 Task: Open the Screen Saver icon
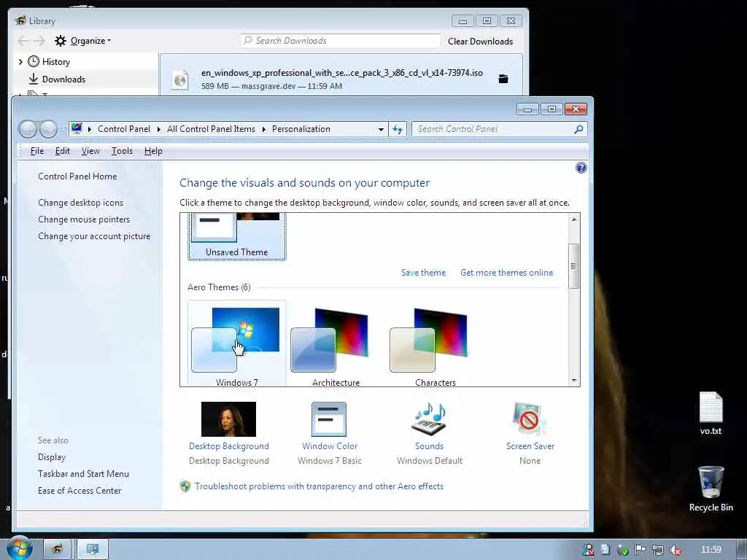[530, 419]
